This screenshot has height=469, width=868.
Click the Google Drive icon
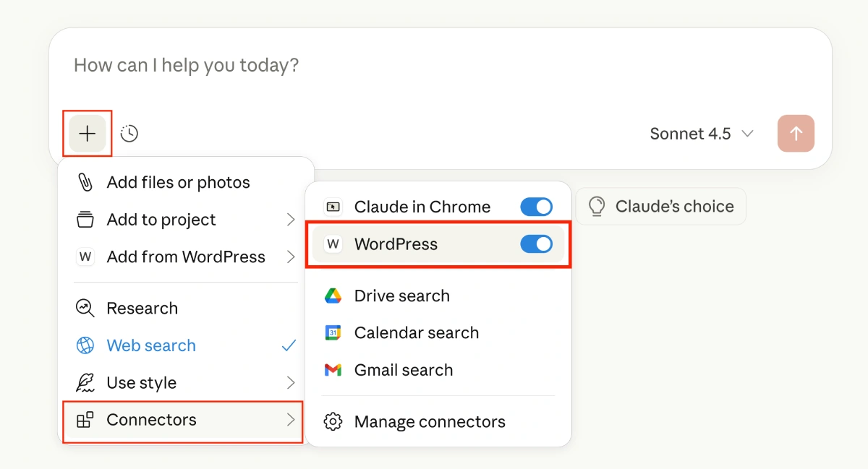click(x=333, y=296)
